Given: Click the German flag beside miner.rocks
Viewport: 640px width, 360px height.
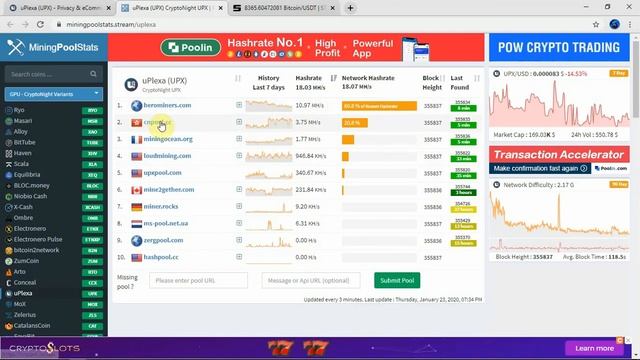Looking at the screenshot, I should click(136, 207).
